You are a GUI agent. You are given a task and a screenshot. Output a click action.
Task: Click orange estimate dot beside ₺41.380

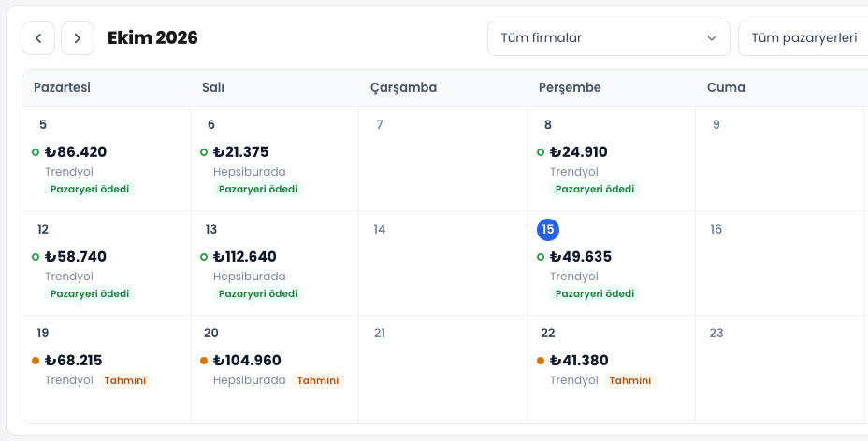point(541,361)
